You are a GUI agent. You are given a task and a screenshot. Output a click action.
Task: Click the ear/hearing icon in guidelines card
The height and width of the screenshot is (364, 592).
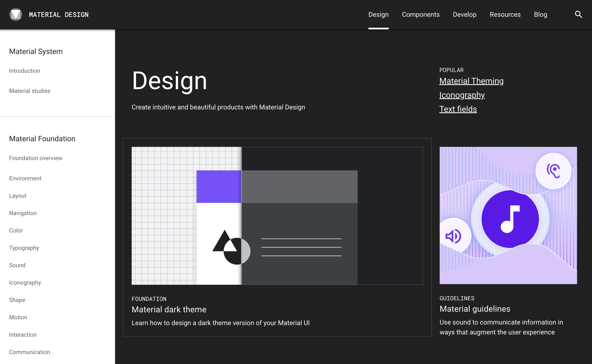click(553, 171)
